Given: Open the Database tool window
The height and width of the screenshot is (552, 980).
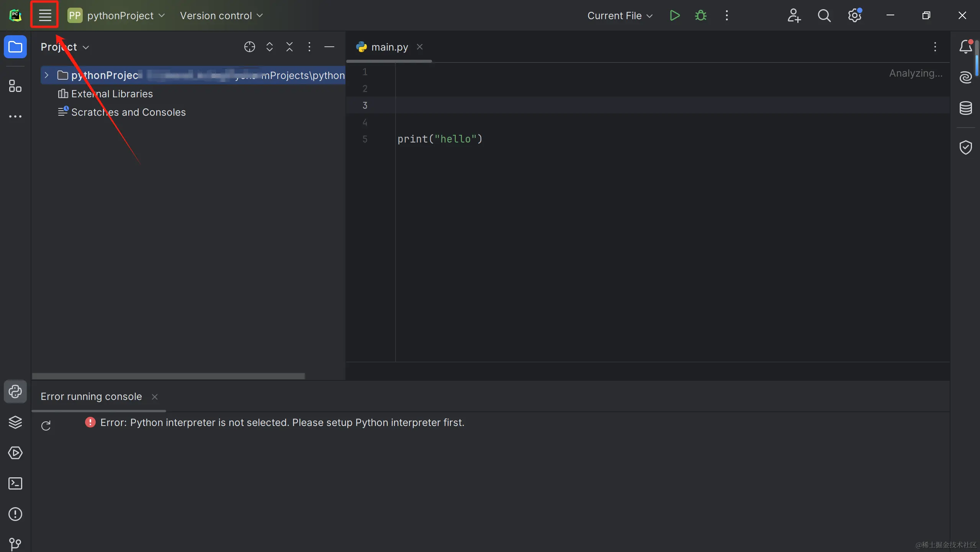Looking at the screenshot, I should click(x=965, y=108).
